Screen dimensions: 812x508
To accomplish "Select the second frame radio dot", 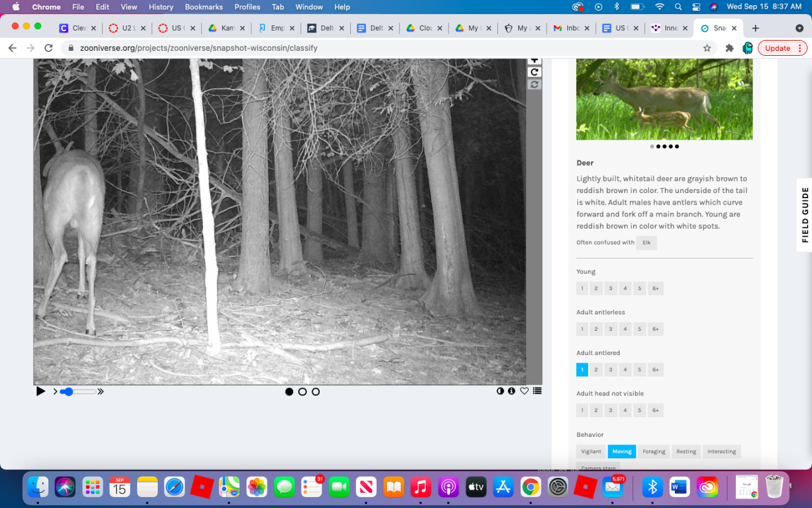I will [303, 392].
